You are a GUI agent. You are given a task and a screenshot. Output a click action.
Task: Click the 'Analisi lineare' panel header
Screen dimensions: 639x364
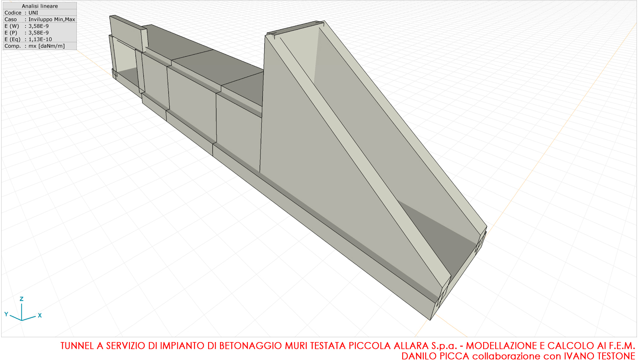pyautogui.click(x=40, y=6)
